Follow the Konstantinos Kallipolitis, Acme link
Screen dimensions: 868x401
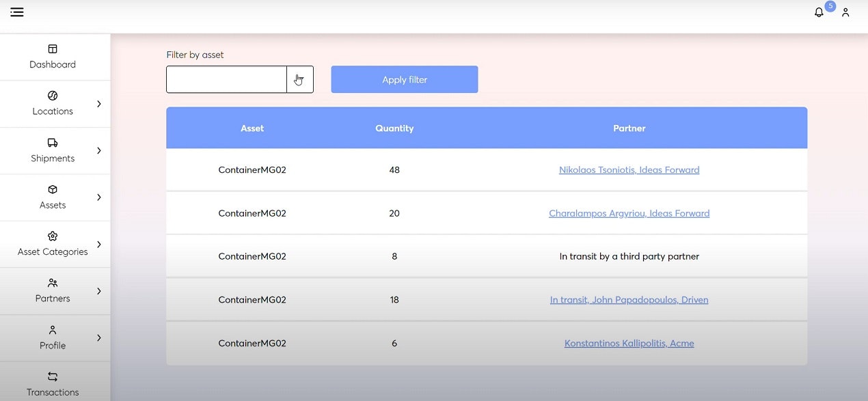pos(629,343)
